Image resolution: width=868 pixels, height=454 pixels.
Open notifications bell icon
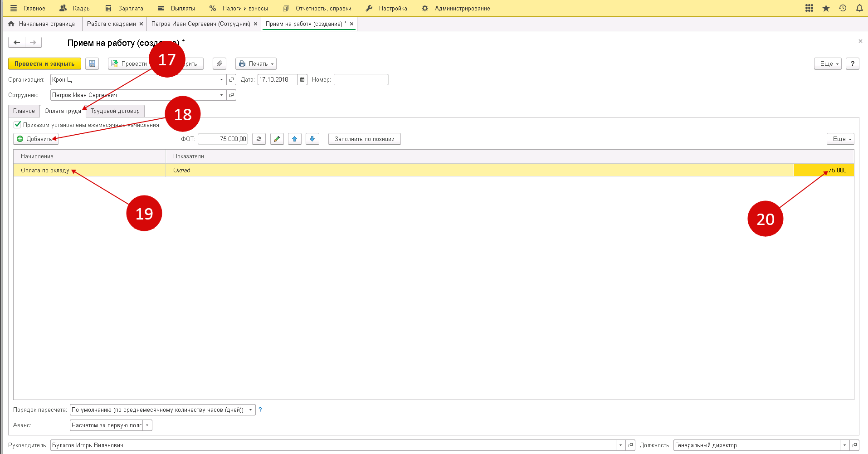coord(859,8)
